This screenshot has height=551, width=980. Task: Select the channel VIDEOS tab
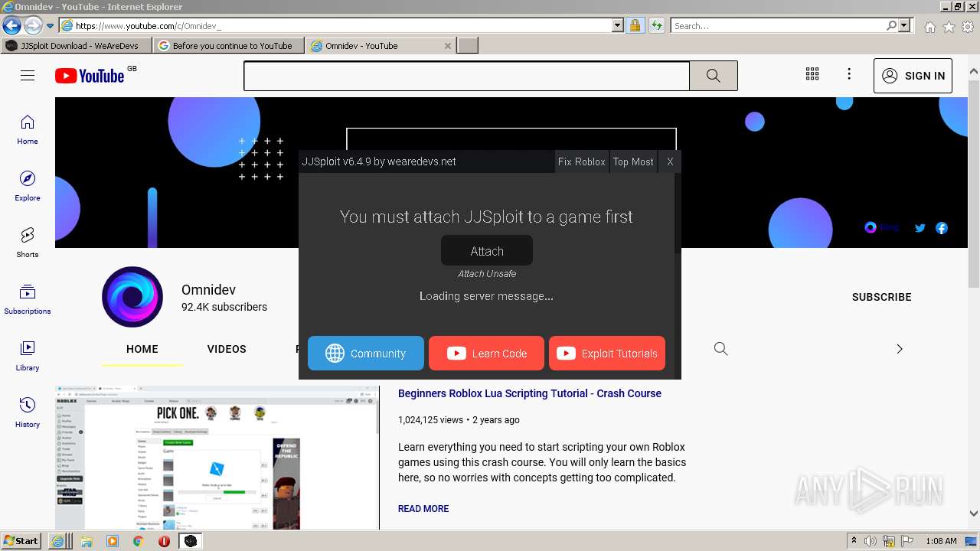click(x=227, y=349)
